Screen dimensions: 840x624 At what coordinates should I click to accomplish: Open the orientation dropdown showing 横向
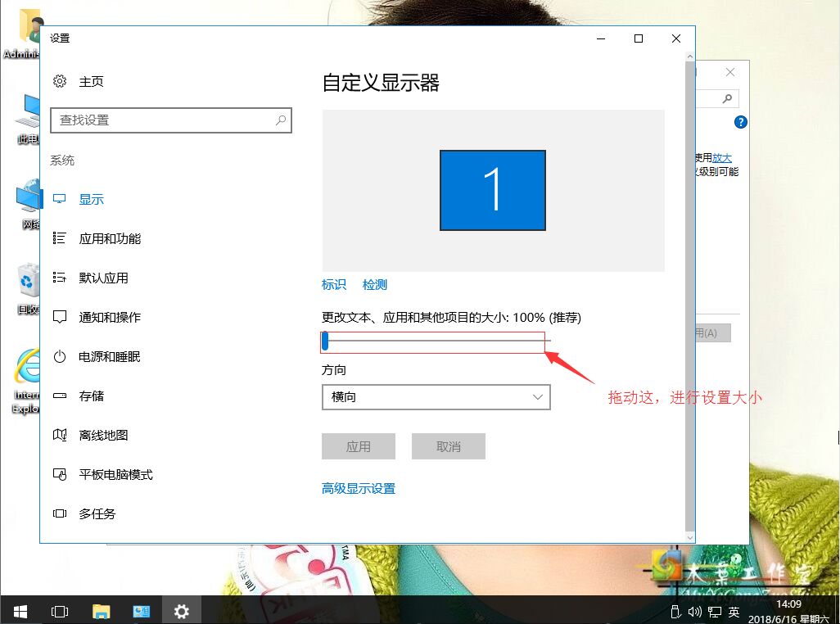point(436,397)
